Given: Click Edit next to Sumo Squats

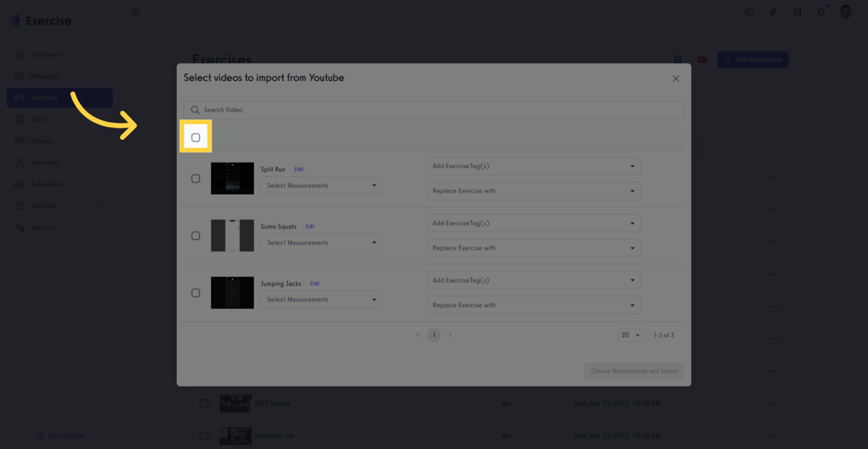Looking at the screenshot, I should point(310,225).
